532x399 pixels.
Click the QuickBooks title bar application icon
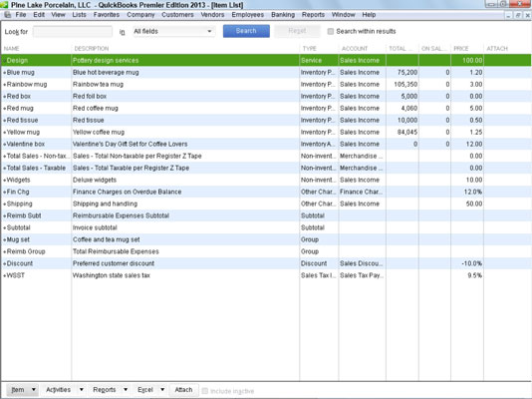pos(4,5)
